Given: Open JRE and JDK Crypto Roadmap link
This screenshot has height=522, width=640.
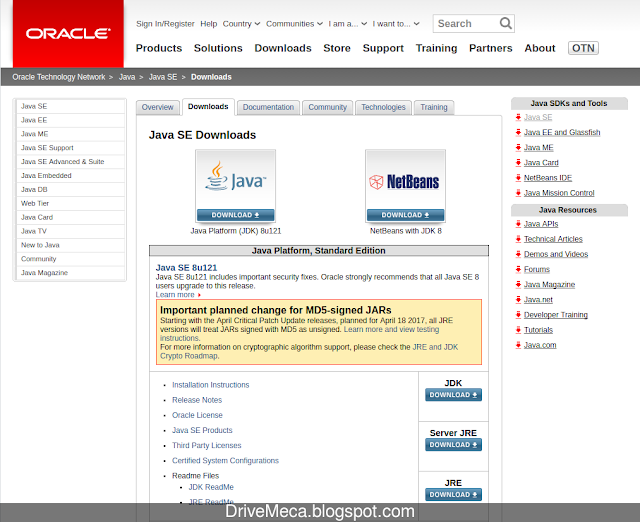Looking at the screenshot, I should click(309, 351).
